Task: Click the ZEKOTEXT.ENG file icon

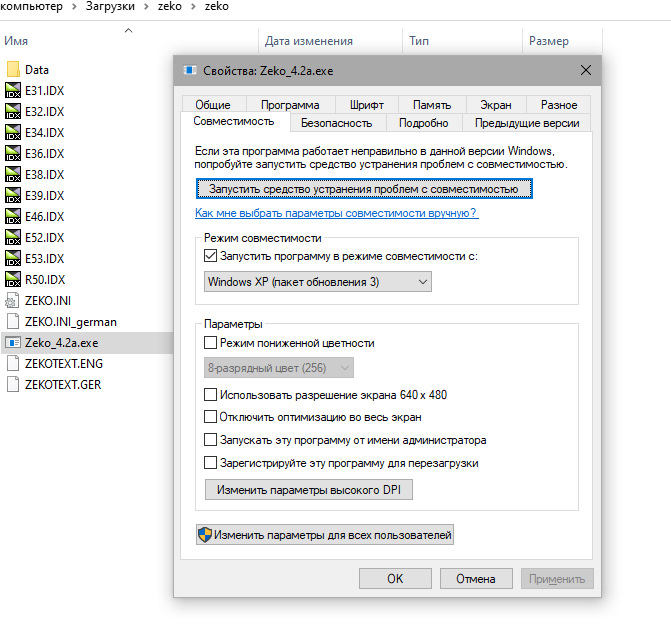Action: (13, 363)
